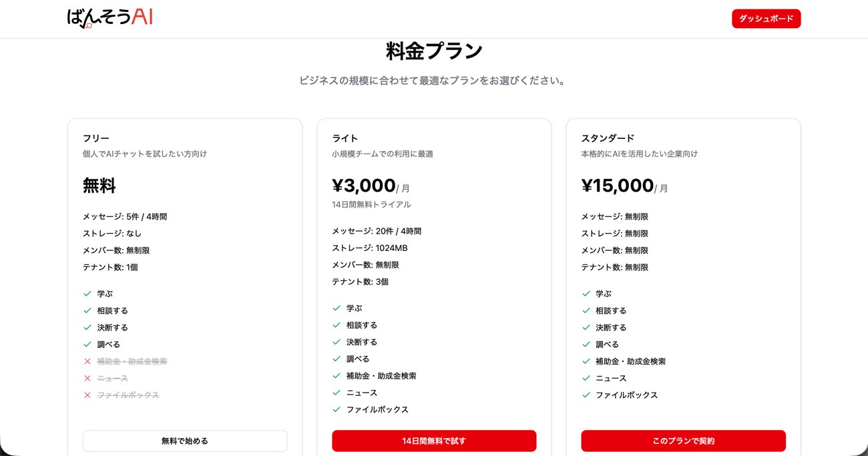Select the スタンダード plan title
Image resolution: width=868 pixels, height=456 pixels.
608,138
